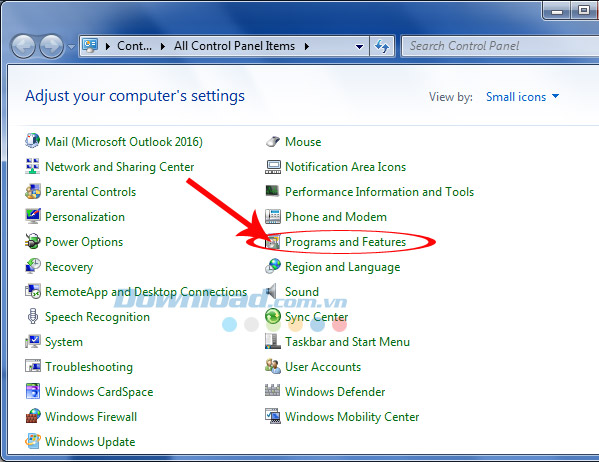Select the Cont... breadcrumb segment

pyautogui.click(x=134, y=46)
